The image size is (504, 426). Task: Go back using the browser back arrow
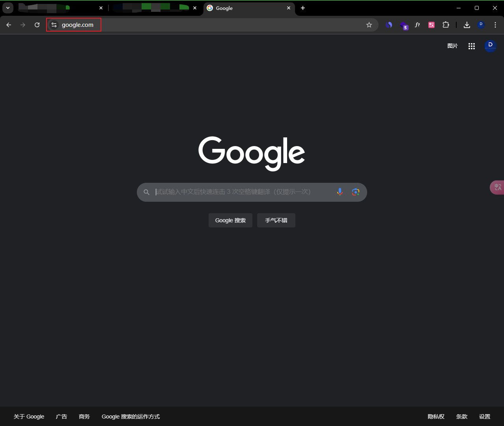click(x=9, y=25)
